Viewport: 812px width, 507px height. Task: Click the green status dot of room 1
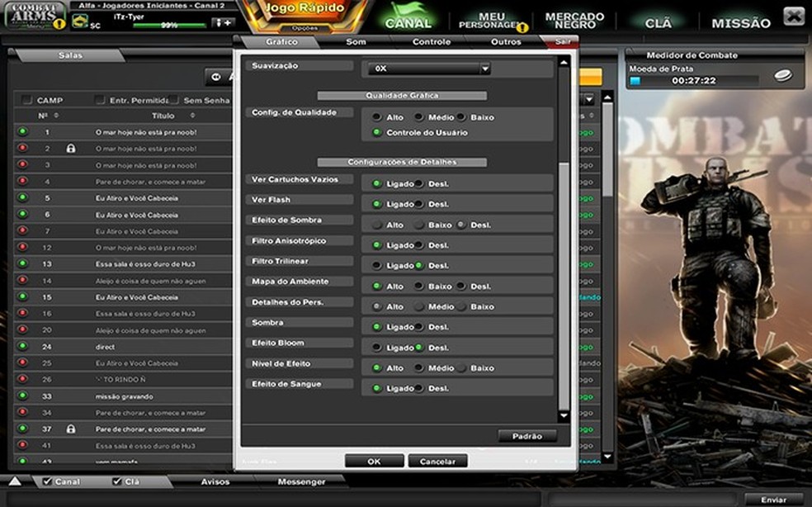tap(22, 131)
